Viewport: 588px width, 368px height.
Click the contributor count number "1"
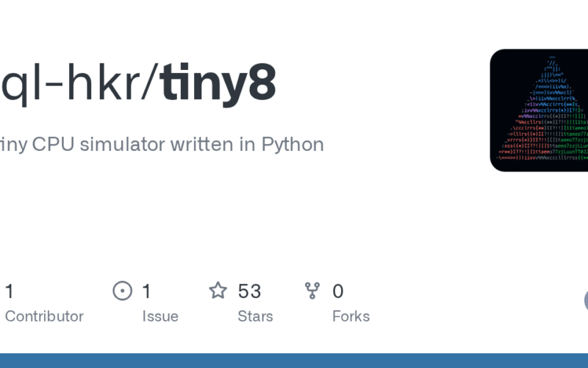(10, 291)
